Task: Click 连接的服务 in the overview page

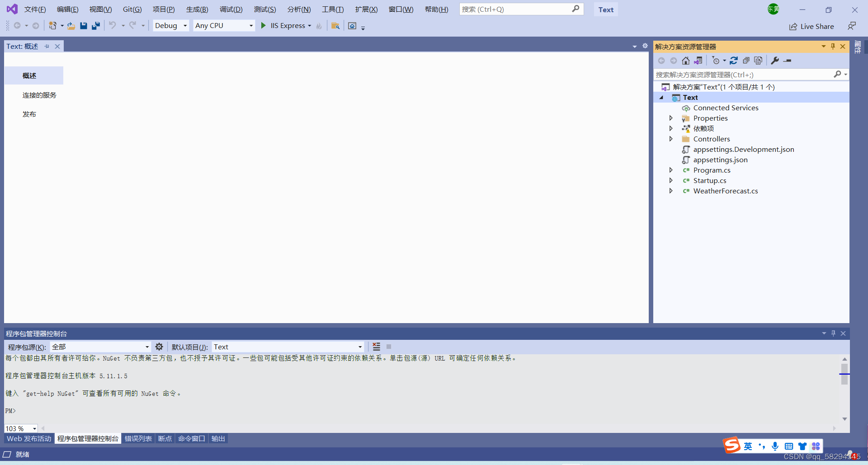Action: pos(39,95)
